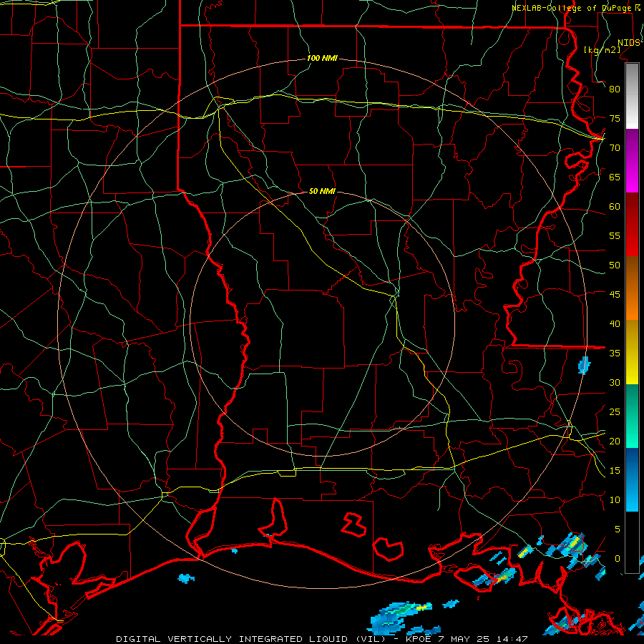Click the legend value 55
This screenshot has height=644, width=644.
pyautogui.click(x=615, y=235)
